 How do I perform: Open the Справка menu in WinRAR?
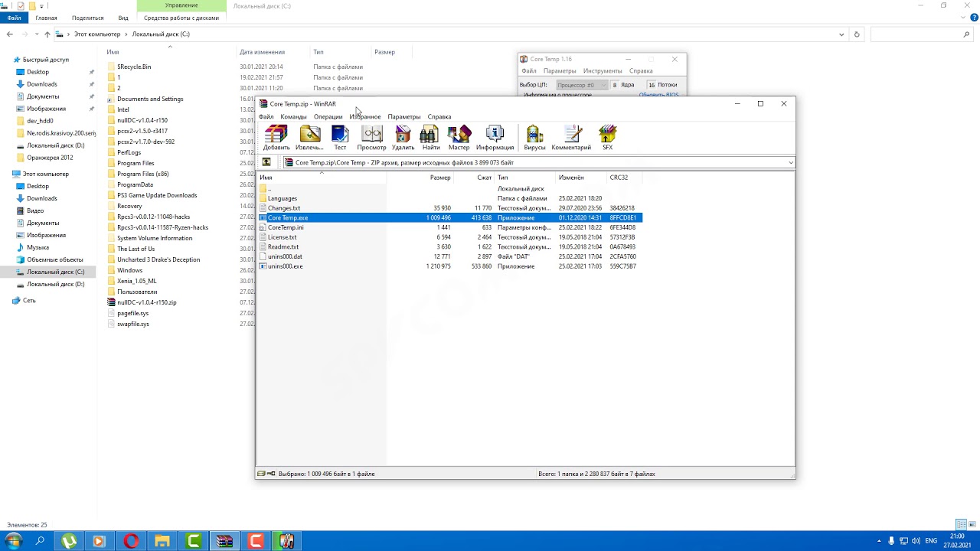coord(439,117)
